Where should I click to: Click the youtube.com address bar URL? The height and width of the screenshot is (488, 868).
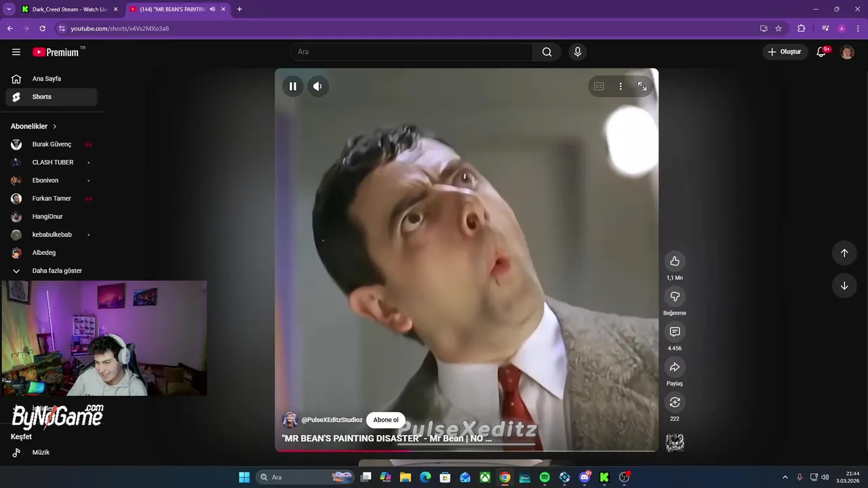pyautogui.click(x=120, y=28)
